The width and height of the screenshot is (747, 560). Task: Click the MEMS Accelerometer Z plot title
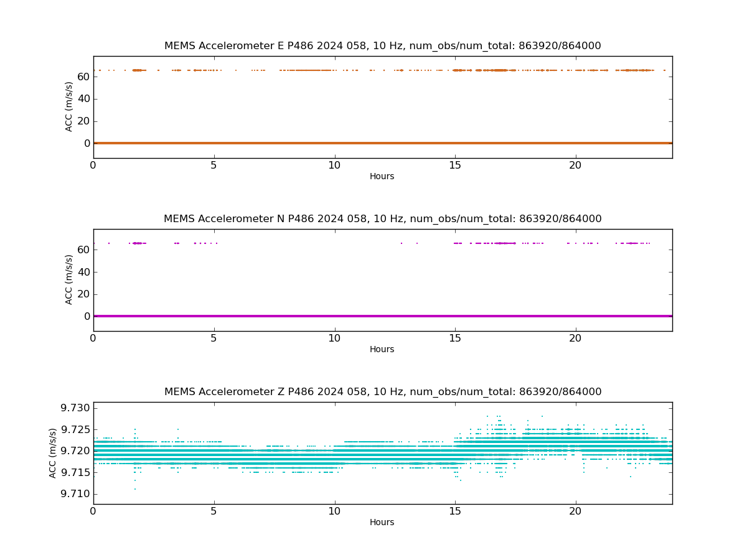pyautogui.click(x=382, y=392)
